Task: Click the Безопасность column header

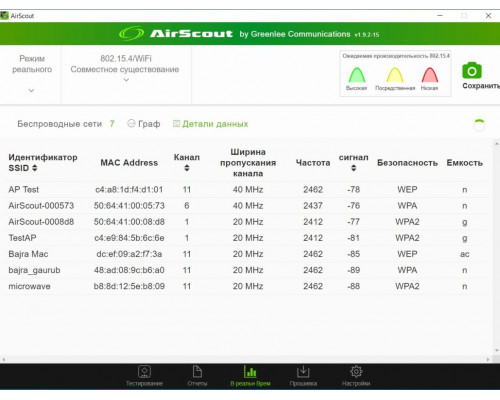Action: coord(407,163)
